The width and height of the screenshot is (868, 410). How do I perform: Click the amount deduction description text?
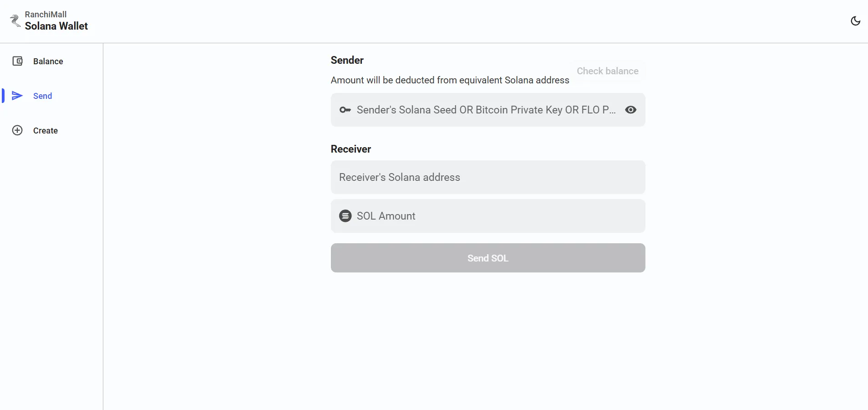click(450, 80)
